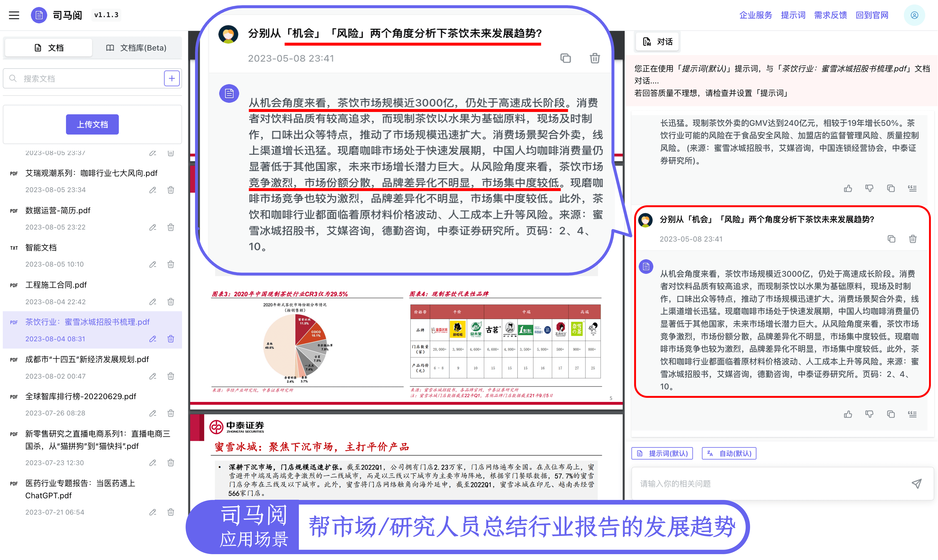Open the user profile avatar icon

click(914, 15)
